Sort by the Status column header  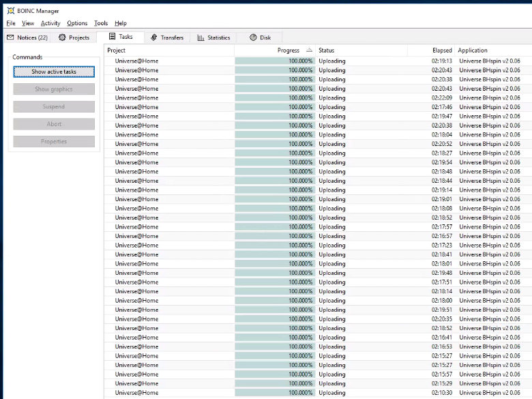point(361,50)
